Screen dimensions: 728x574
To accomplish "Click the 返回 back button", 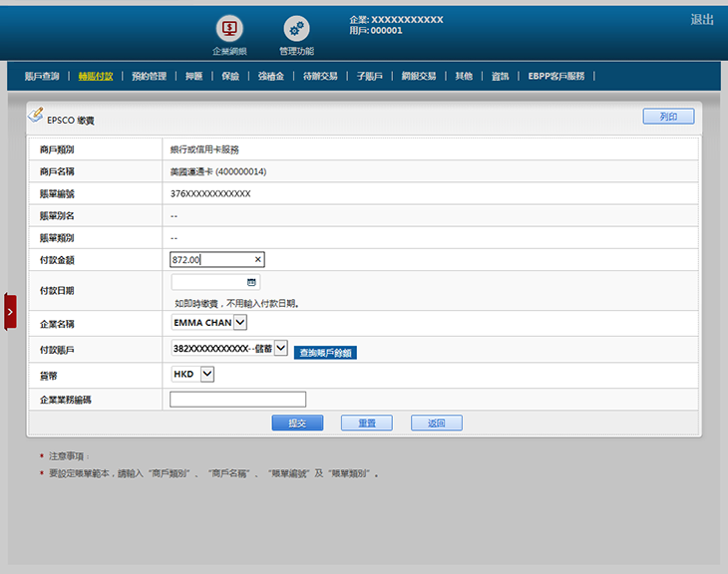I will pyautogui.click(x=436, y=424).
